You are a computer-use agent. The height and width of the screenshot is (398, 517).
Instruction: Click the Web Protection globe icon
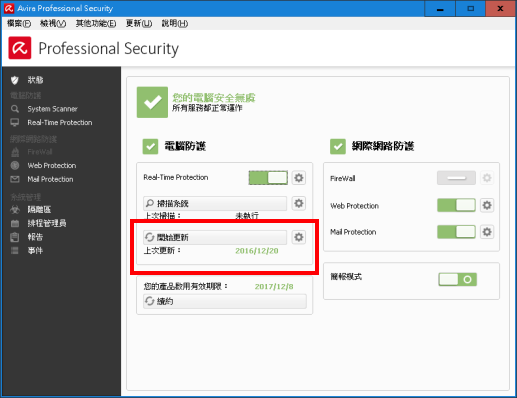click(x=15, y=165)
